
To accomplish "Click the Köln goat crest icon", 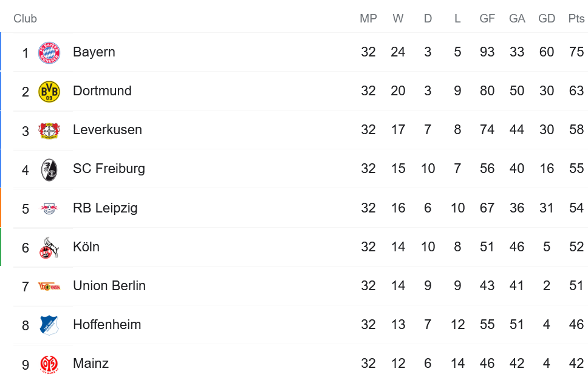I will coord(49,247).
